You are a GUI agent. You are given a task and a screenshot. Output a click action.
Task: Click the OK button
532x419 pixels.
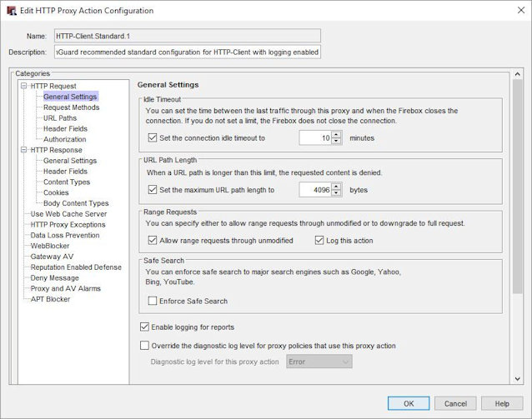(x=409, y=403)
